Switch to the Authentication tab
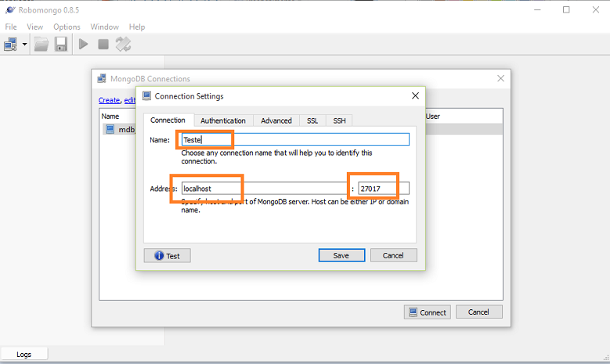 click(x=223, y=121)
